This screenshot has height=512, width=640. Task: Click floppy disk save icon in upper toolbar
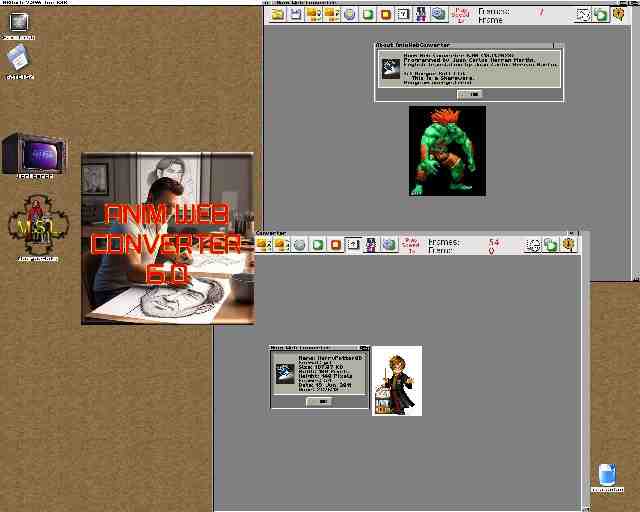click(296, 14)
